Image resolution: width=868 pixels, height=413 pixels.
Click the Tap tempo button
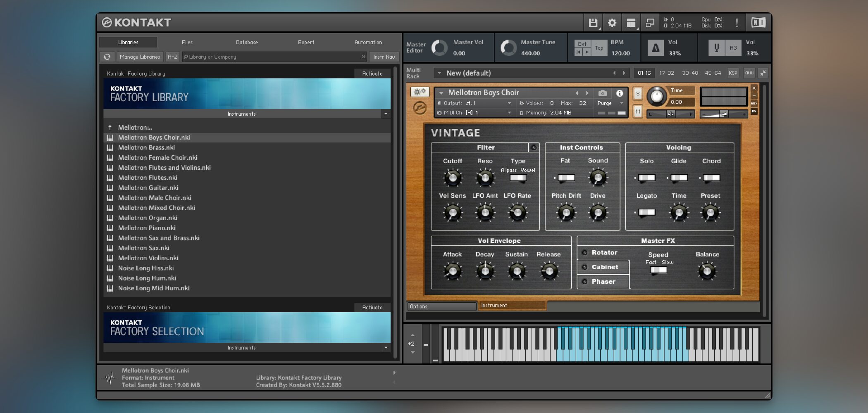tap(599, 48)
